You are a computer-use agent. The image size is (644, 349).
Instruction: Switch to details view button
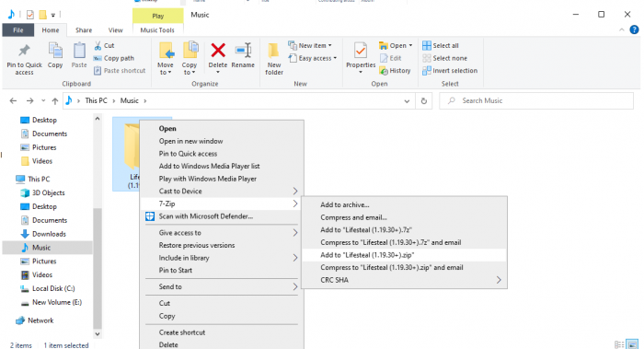pyautogui.click(x=619, y=344)
